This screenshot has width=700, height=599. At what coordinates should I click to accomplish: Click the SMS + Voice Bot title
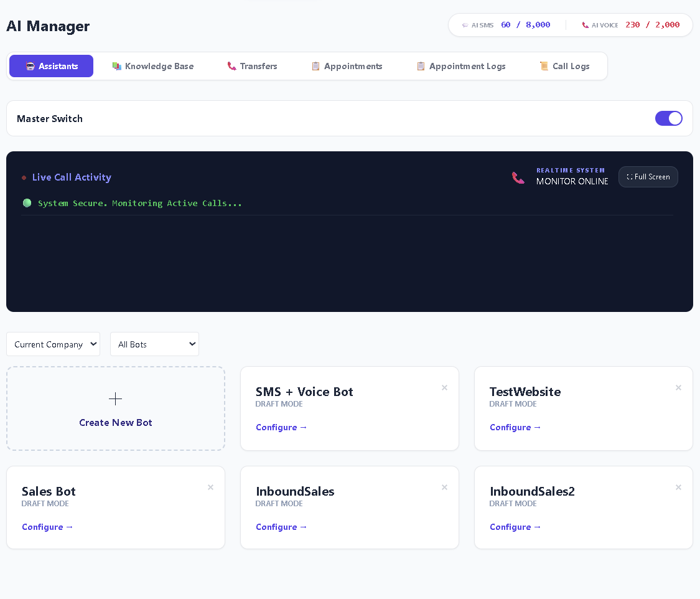click(x=304, y=392)
